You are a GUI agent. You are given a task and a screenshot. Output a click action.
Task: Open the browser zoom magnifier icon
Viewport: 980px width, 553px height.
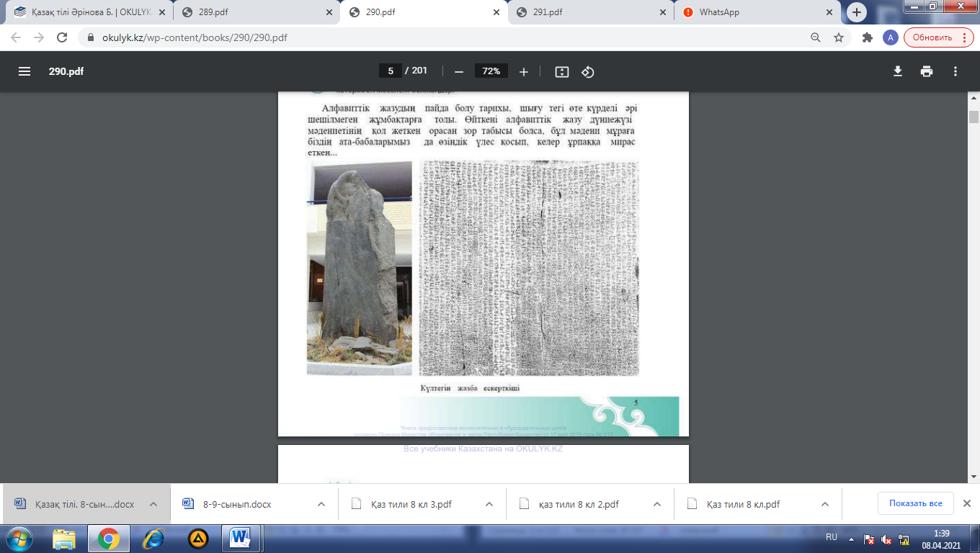tap(816, 37)
